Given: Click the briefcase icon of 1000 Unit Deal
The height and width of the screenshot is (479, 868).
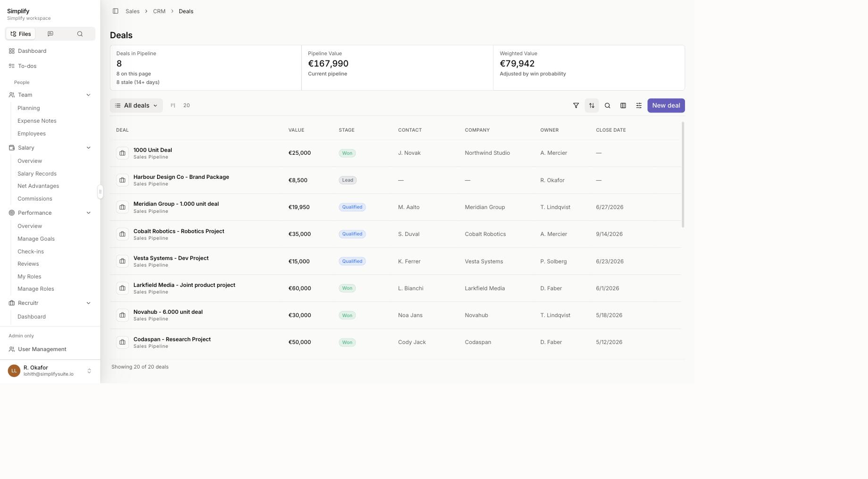Looking at the screenshot, I should 122,153.
